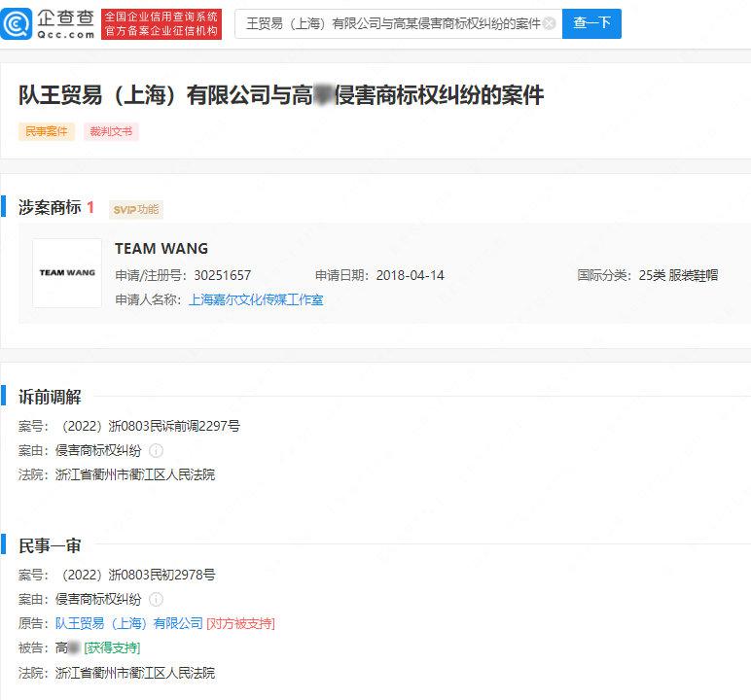Image resolution: width=751 pixels, height=700 pixels.
Task: Open plaintiff link 队王贸易（上海）有限公司
Action: tap(128, 624)
